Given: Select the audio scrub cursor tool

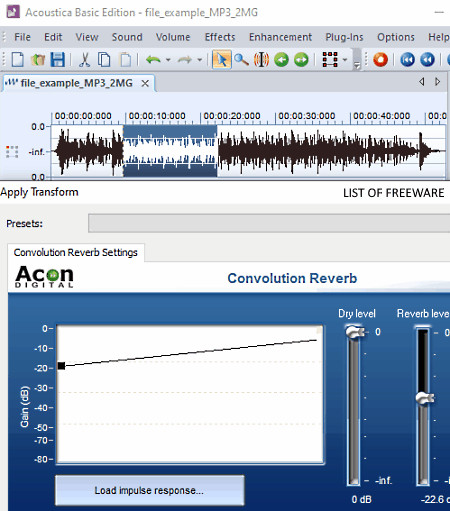Looking at the screenshot, I should [261, 60].
